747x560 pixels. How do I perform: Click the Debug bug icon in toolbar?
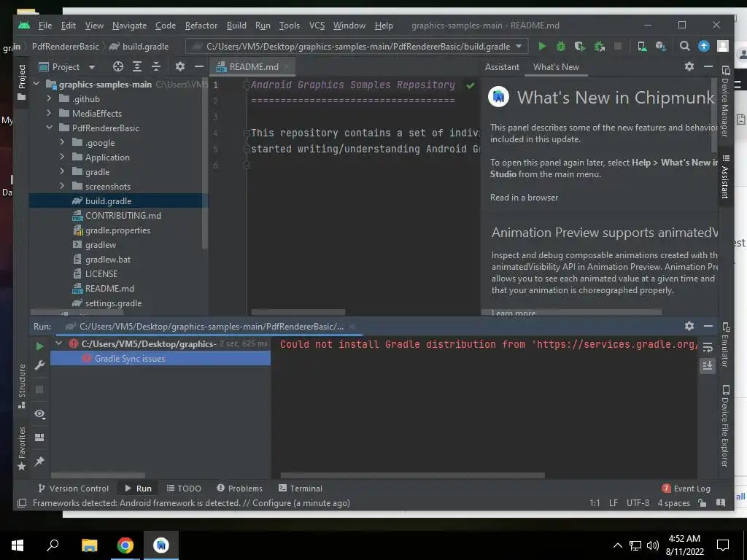(x=561, y=46)
